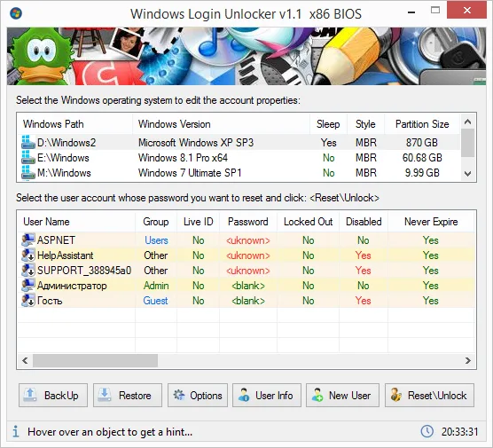The width and height of the screenshot is (493, 448).
Task: Click down arrow of Windows list scrollbar
Action: point(468,174)
